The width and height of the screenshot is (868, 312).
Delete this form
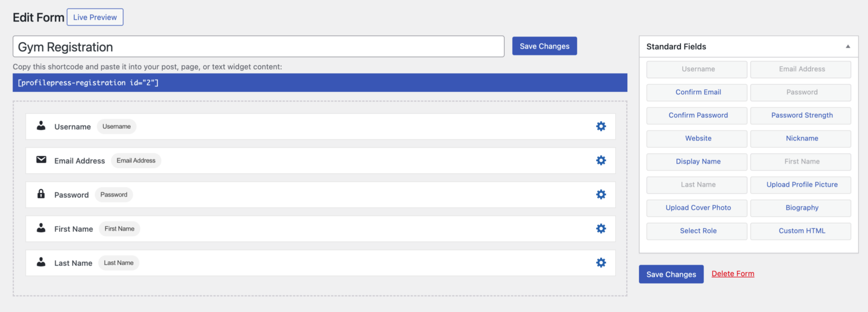[x=733, y=273]
